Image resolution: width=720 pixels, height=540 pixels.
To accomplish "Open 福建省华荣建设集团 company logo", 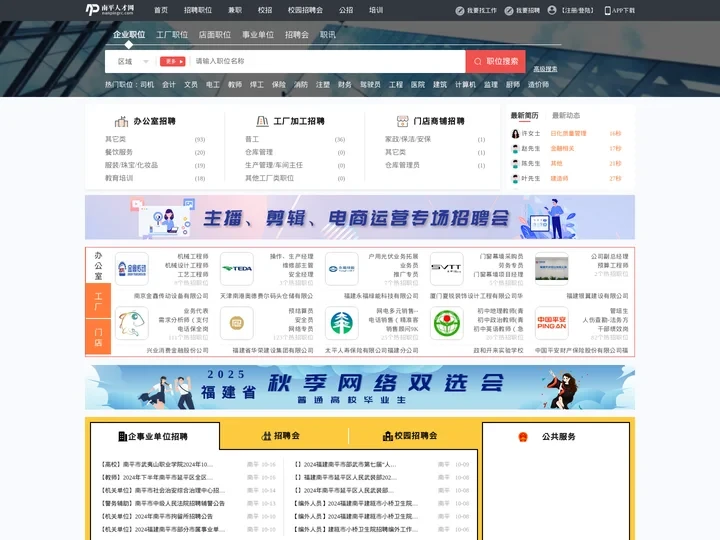I will point(237,323).
